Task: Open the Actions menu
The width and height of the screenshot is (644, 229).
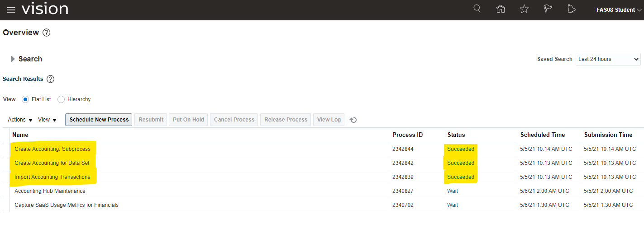Action: point(20,120)
